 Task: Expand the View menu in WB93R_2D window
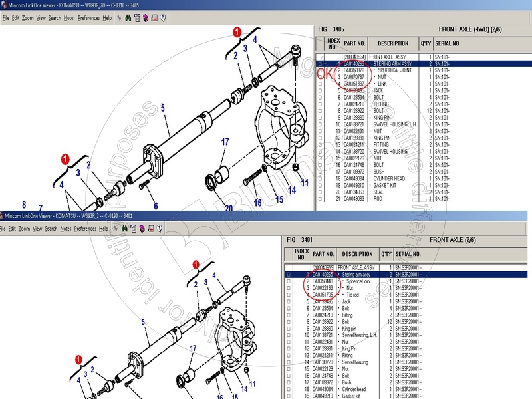[41, 18]
